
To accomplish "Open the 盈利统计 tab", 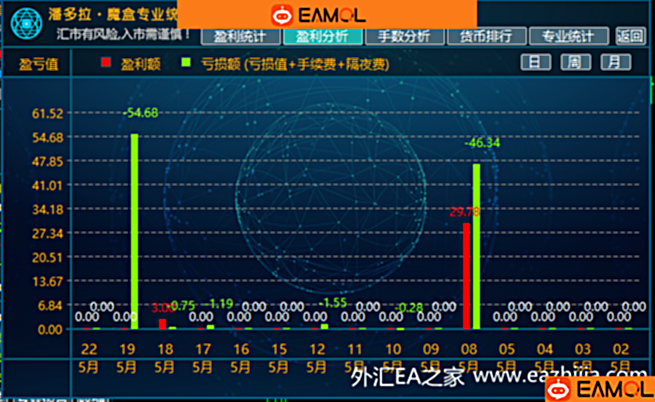I will tap(241, 36).
